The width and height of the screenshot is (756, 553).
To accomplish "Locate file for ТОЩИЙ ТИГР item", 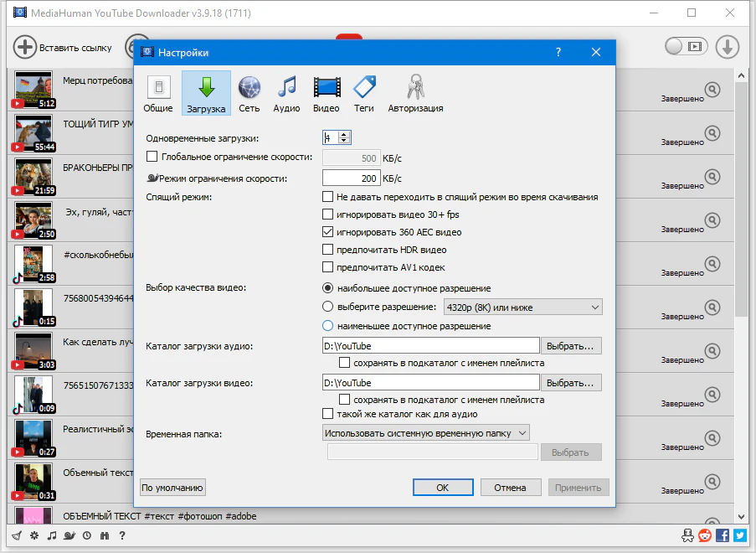I will coord(712,133).
